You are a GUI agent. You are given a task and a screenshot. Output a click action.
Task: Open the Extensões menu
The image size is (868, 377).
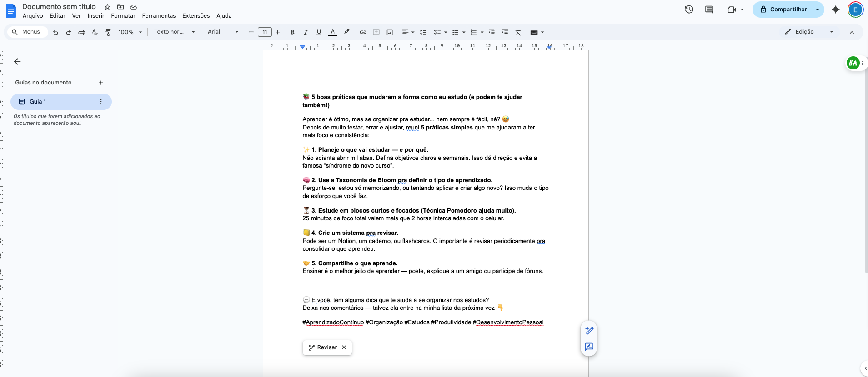196,16
